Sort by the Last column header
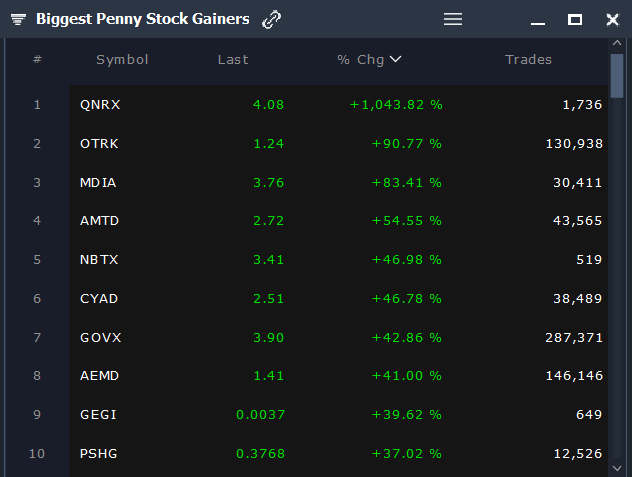Viewport: 632px width, 477px height. point(233,60)
